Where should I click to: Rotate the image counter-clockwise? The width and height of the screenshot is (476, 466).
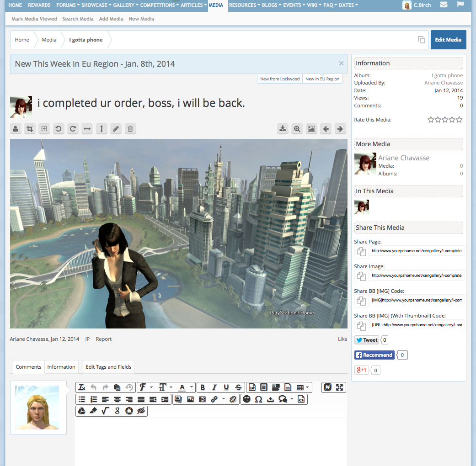[x=59, y=129]
